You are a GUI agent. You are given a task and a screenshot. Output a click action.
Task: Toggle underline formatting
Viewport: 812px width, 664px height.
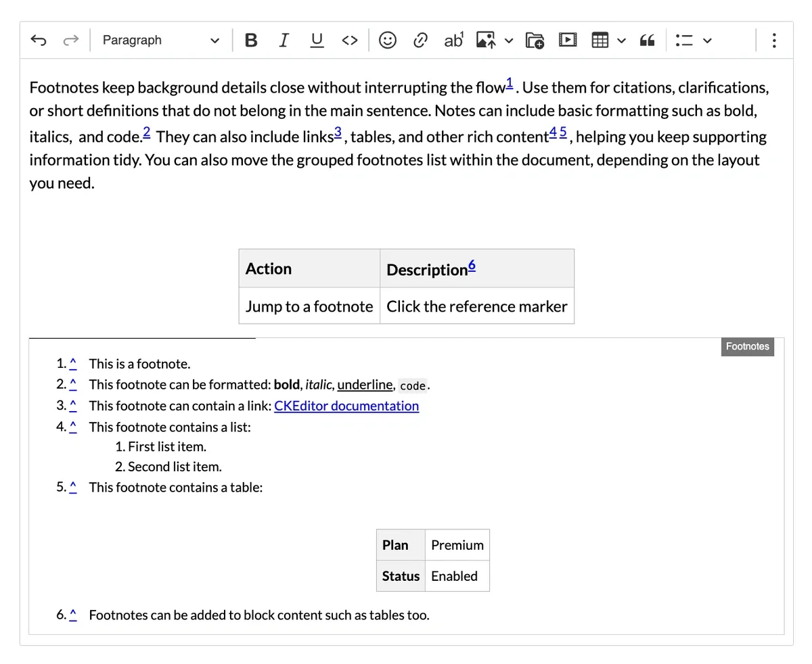pyautogui.click(x=316, y=41)
